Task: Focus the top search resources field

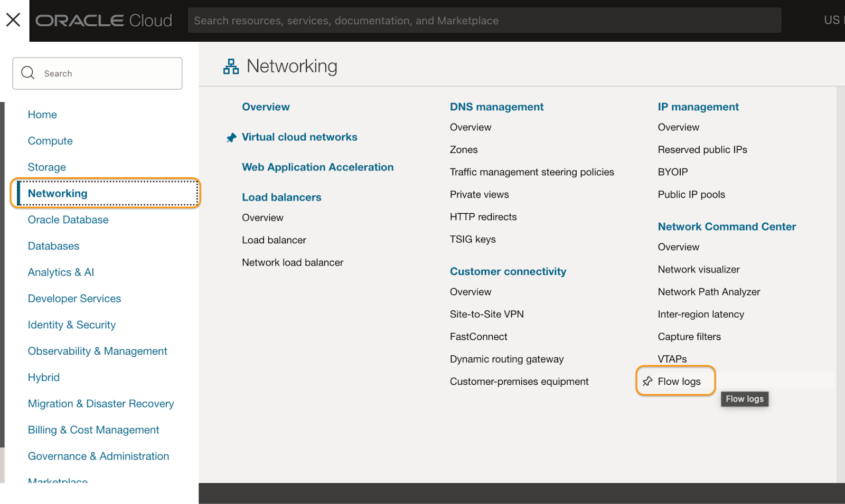Action: tap(484, 21)
